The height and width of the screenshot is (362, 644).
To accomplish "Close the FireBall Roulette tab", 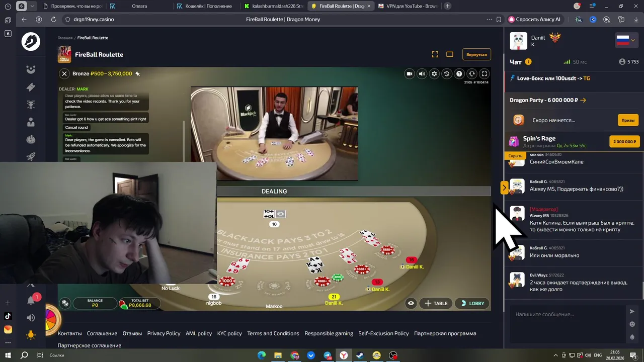I will (369, 6).
